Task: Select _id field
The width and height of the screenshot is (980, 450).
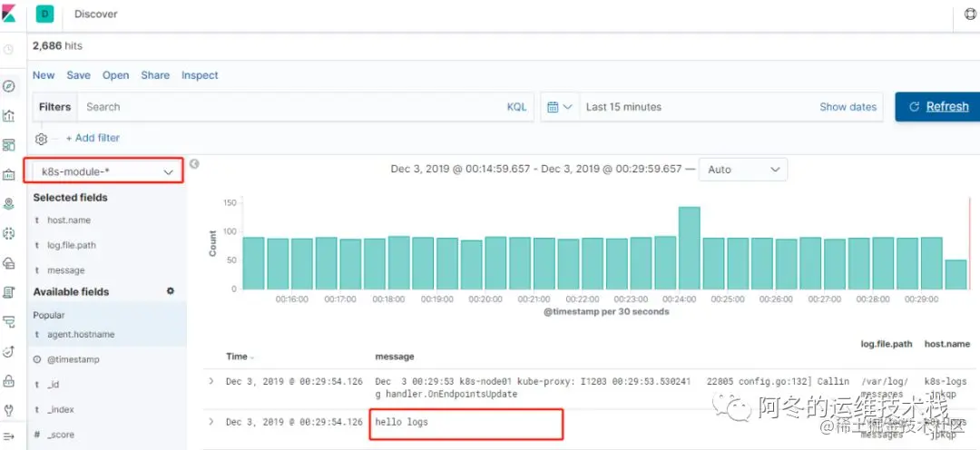Action: point(54,385)
